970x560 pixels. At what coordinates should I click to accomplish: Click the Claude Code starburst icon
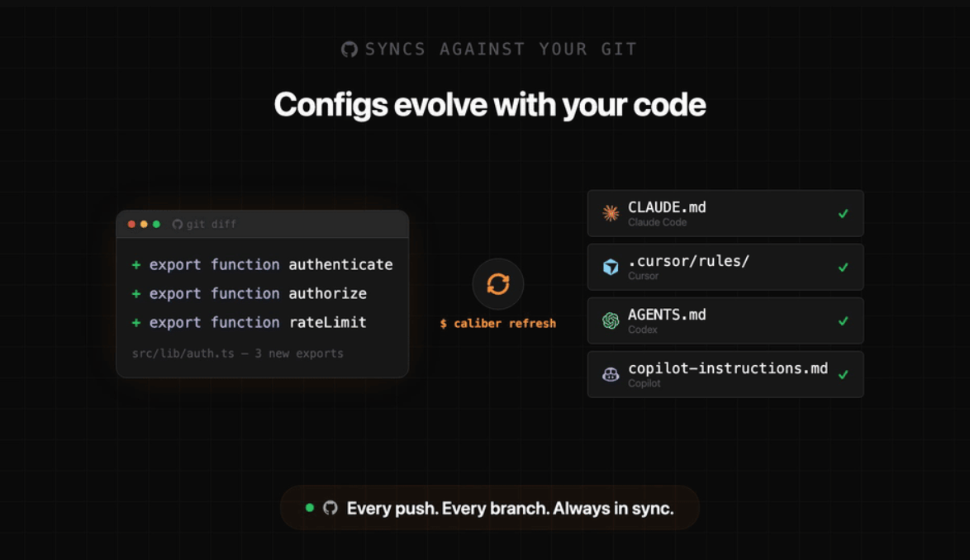(611, 213)
